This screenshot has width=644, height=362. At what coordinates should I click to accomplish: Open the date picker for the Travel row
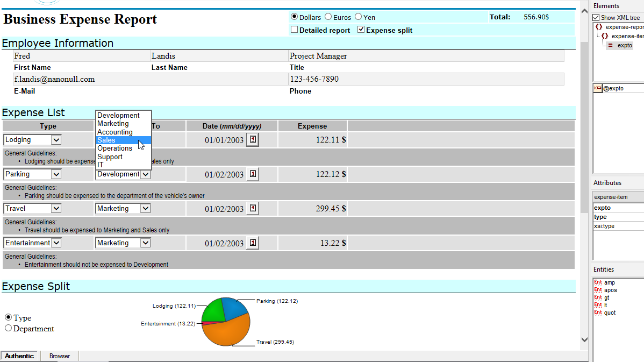(x=253, y=209)
